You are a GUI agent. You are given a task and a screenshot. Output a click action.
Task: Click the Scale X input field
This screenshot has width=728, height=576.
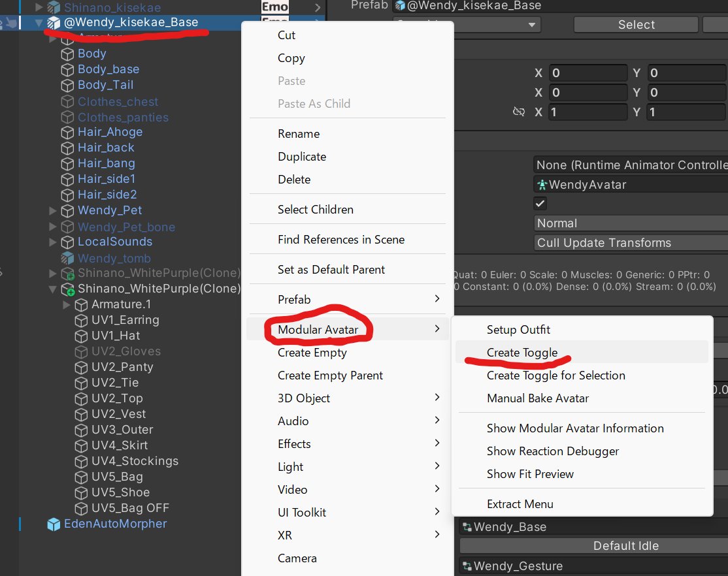click(588, 112)
